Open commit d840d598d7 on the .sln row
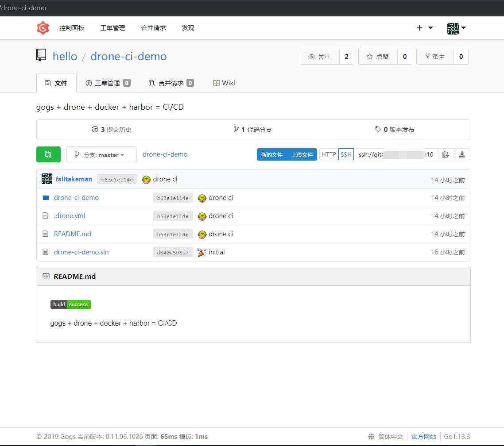504x446 pixels. [173, 252]
